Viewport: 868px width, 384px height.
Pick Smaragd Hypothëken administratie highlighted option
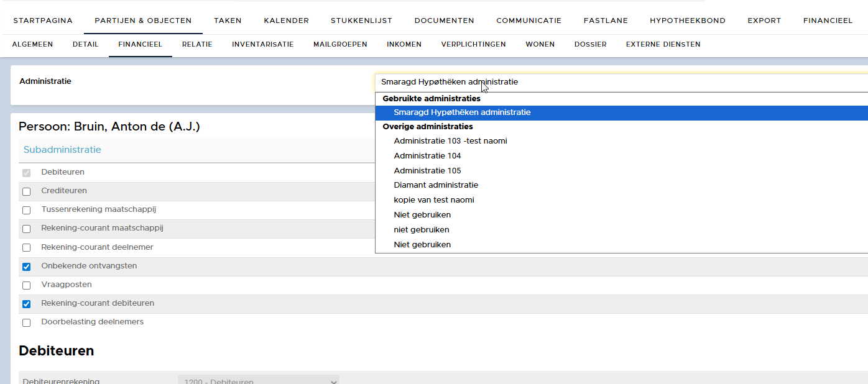pyautogui.click(x=462, y=112)
